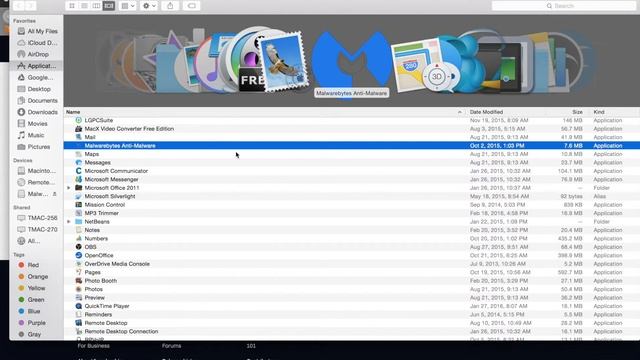Viewport: 640px width, 360px height.
Task: Open All My Files in sidebar
Action: click(x=38, y=31)
